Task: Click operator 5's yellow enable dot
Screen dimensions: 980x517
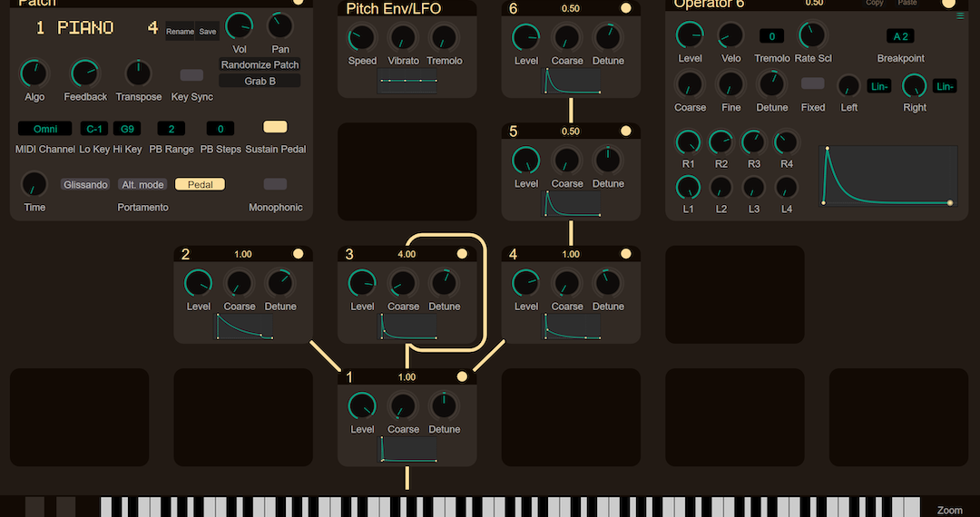Action: tap(625, 132)
